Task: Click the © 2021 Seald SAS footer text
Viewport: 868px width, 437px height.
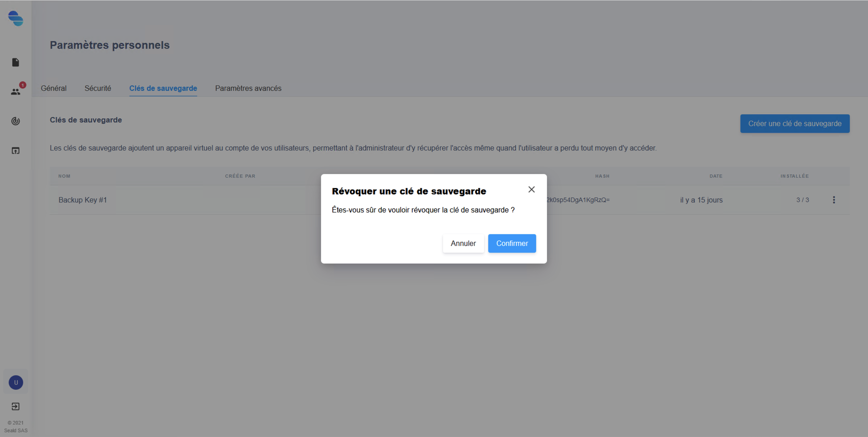Action: (x=15, y=426)
